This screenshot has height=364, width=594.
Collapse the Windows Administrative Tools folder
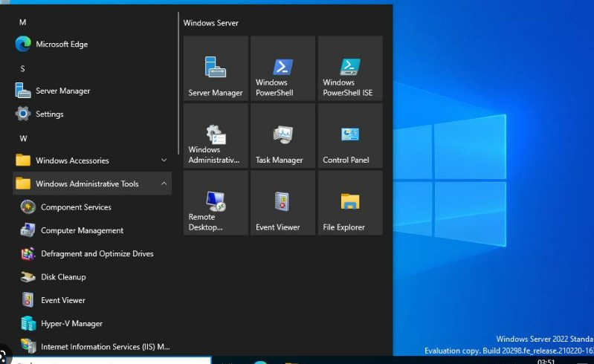92,183
